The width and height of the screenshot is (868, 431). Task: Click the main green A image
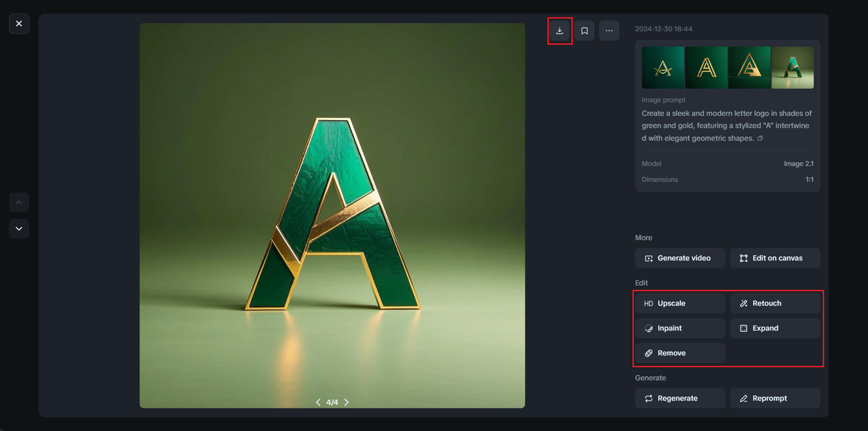coord(332,216)
